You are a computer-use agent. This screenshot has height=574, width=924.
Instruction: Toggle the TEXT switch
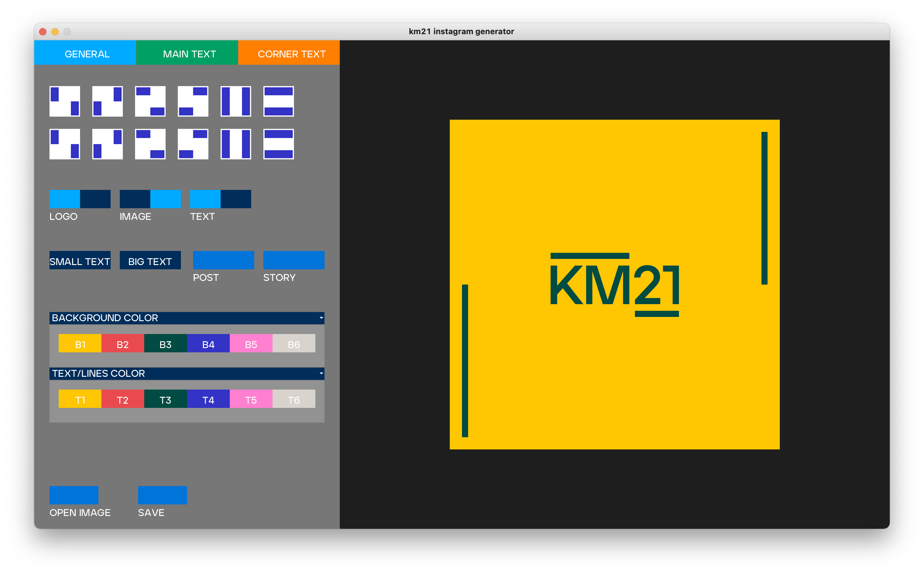click(x=220, y=199)
